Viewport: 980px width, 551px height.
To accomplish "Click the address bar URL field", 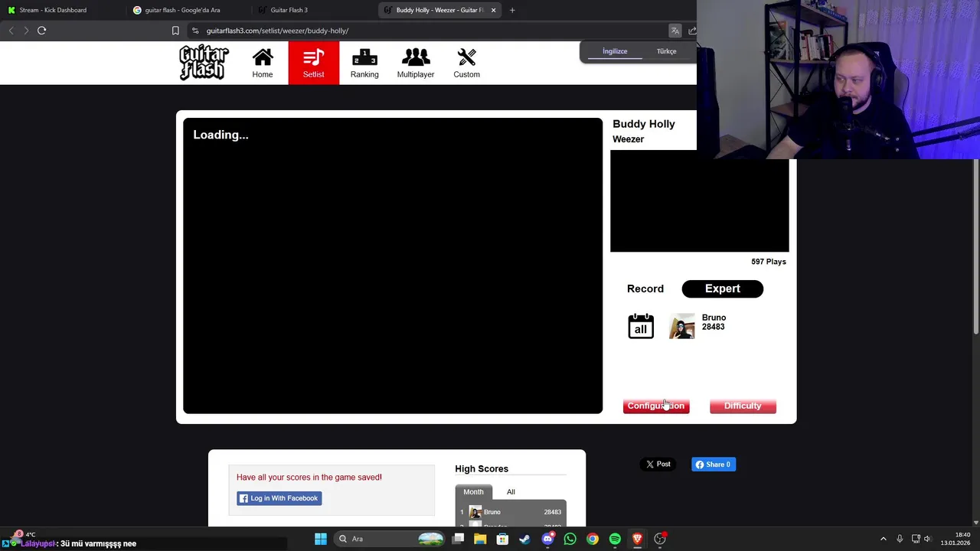I will pos(429,31).
